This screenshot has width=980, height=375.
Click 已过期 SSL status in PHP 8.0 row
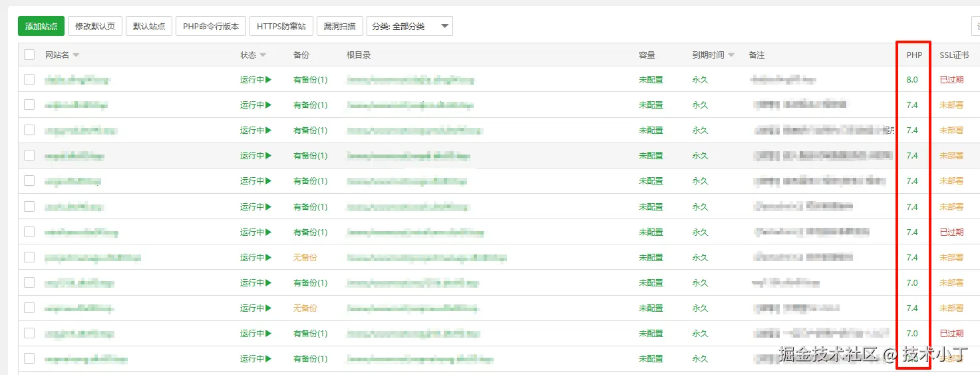(x=951, y=80)
